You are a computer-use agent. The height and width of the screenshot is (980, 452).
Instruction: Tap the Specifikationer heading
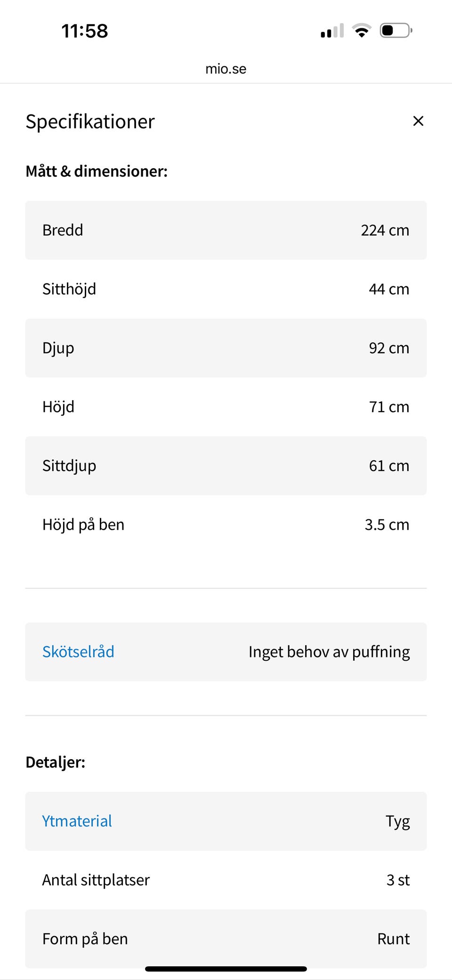(90, 121)
